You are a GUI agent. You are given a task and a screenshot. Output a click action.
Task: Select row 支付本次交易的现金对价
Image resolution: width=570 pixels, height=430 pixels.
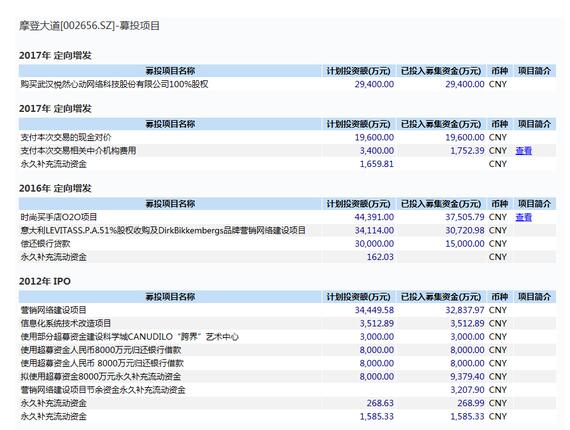point(287,137)
